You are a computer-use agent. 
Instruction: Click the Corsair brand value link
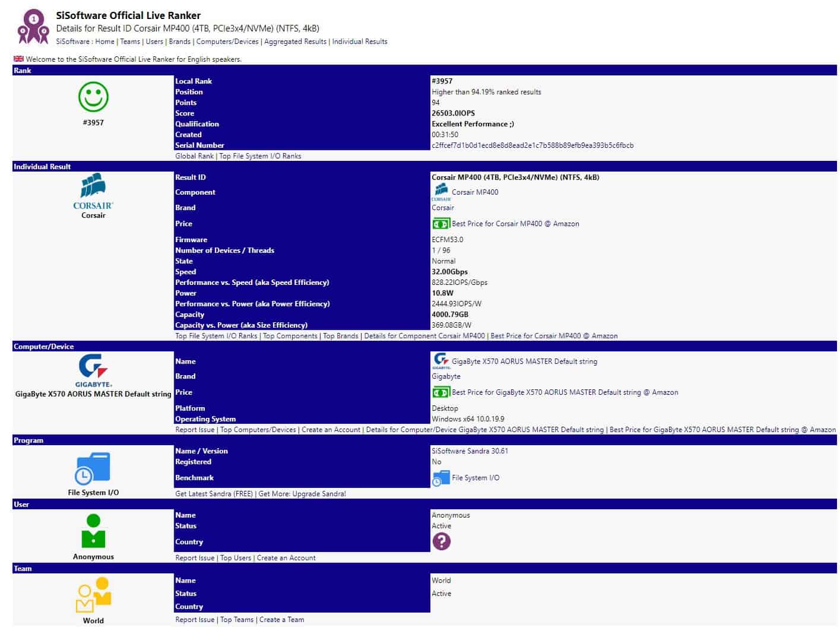pos(443,208)
